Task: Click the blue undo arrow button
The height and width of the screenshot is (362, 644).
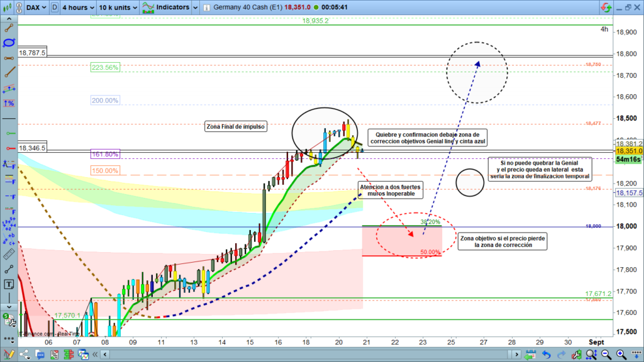Action: click(545, 356)
